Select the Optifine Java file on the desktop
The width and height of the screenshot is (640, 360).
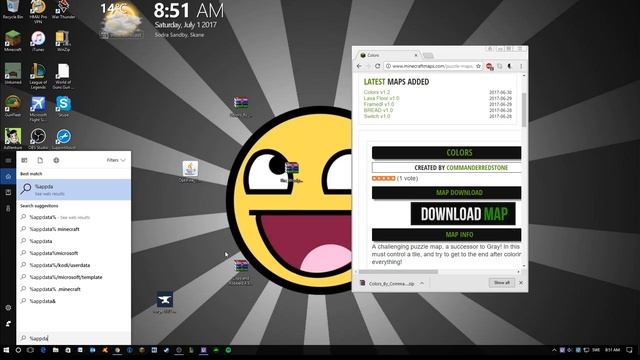pyautogui.click(x=190, y=171)
